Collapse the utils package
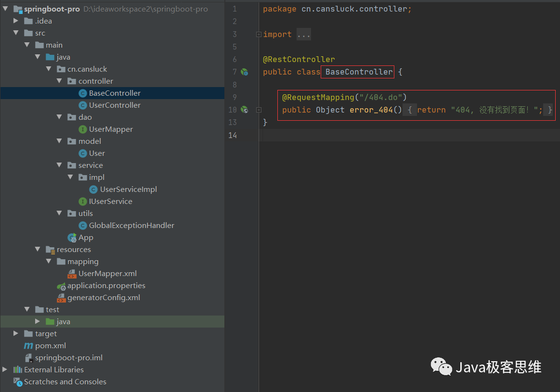 pyautogui.click(x=59, y=213)
